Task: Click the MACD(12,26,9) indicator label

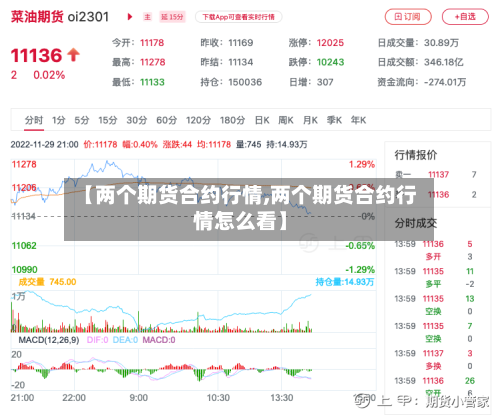Action: (49, 340)
